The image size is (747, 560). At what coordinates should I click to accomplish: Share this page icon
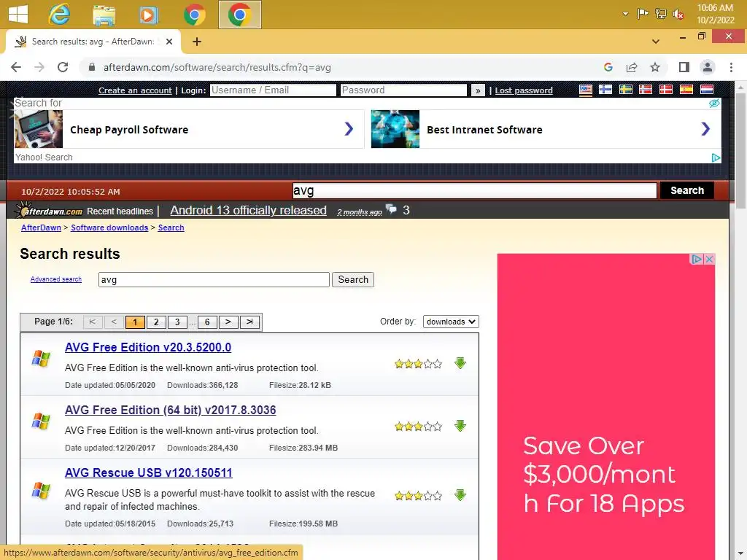(632, 67)
